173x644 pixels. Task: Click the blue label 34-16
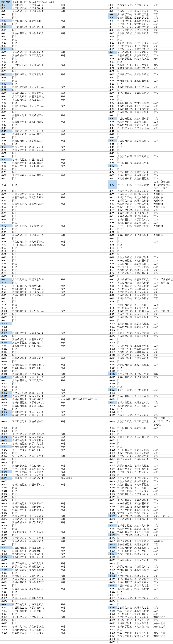coord(112,52)
